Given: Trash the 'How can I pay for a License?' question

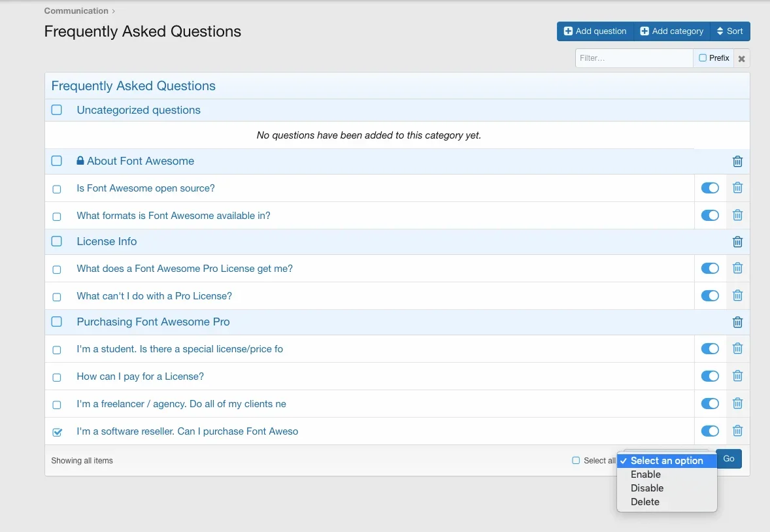Looking at the screenshot, I should (x=737, y=376).
